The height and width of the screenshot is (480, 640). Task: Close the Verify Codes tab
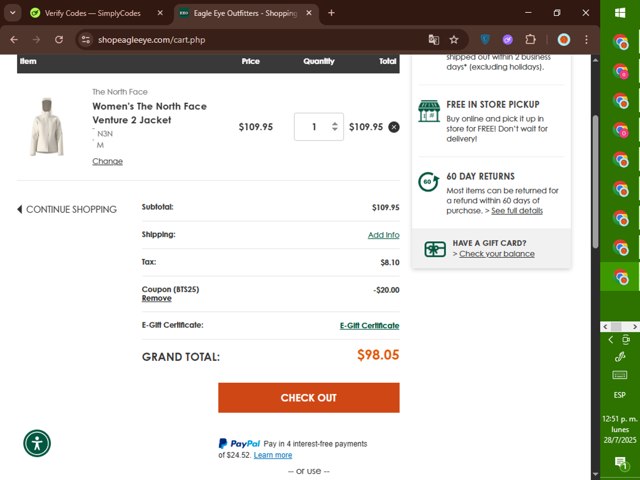(160, 13)
